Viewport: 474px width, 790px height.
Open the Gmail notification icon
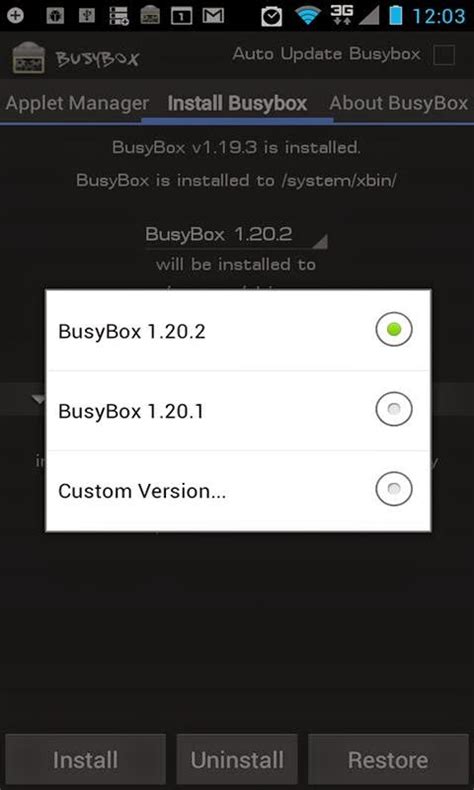tap(213, 16)
